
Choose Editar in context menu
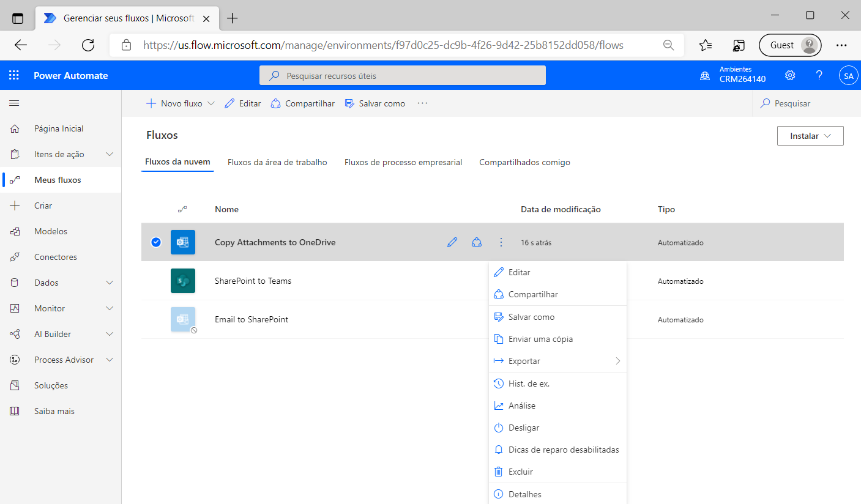558,272
